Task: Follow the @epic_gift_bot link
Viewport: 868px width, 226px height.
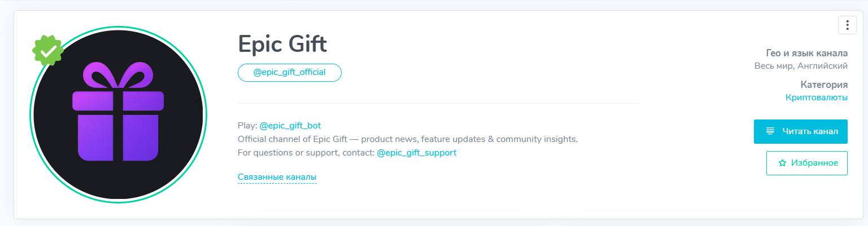Action: point(290,125)
